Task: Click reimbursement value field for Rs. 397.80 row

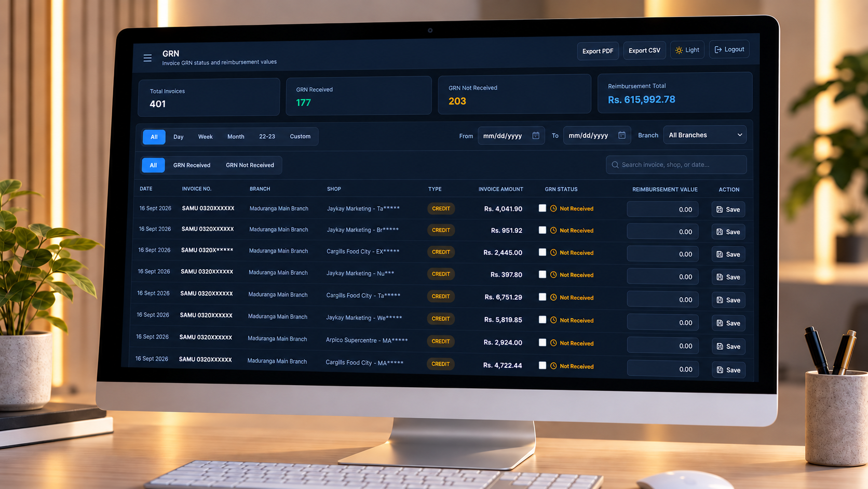Action: (x=662, y=277)
